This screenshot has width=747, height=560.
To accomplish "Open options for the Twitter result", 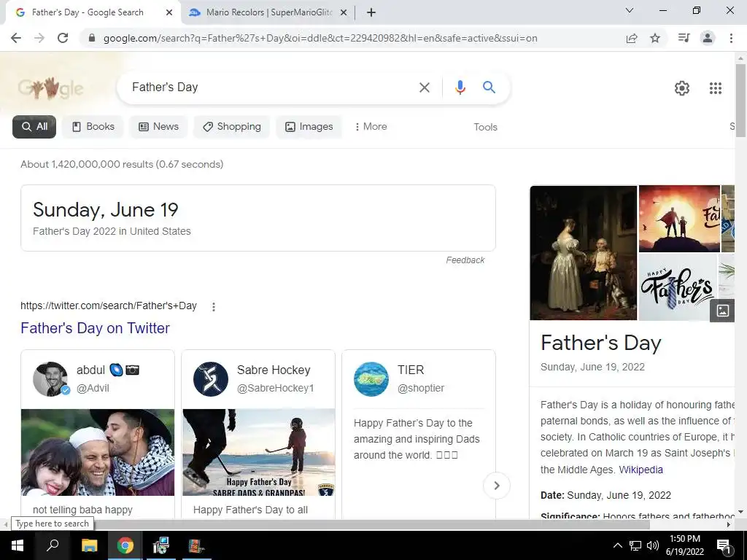I will point(214,307).
